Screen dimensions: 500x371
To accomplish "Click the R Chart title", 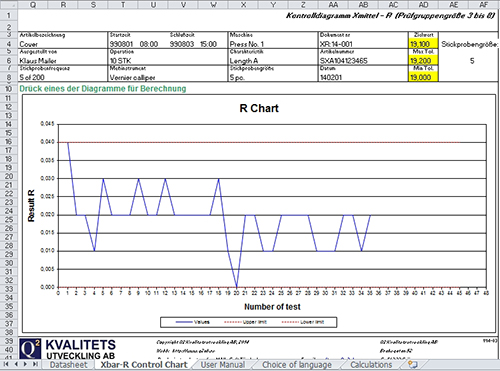I will 259,108.
